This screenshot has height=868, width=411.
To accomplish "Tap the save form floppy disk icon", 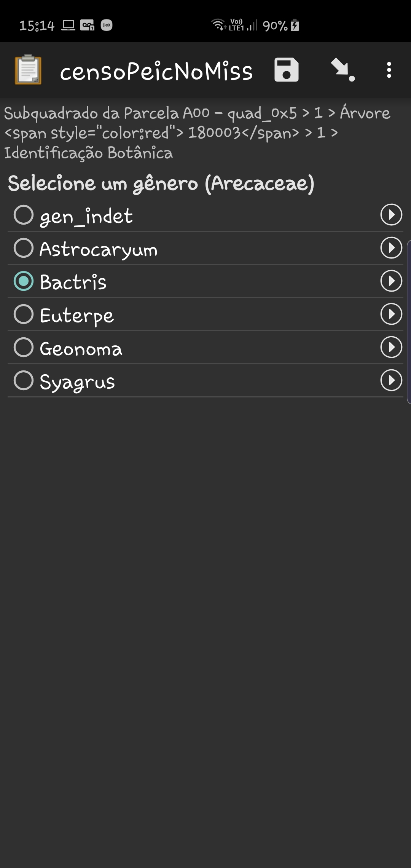I will pos(286,70).
